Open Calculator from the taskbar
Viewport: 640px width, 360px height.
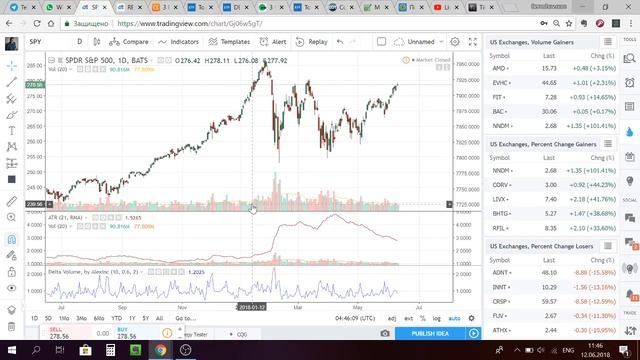pyautogui.click(x=110, y=350)
